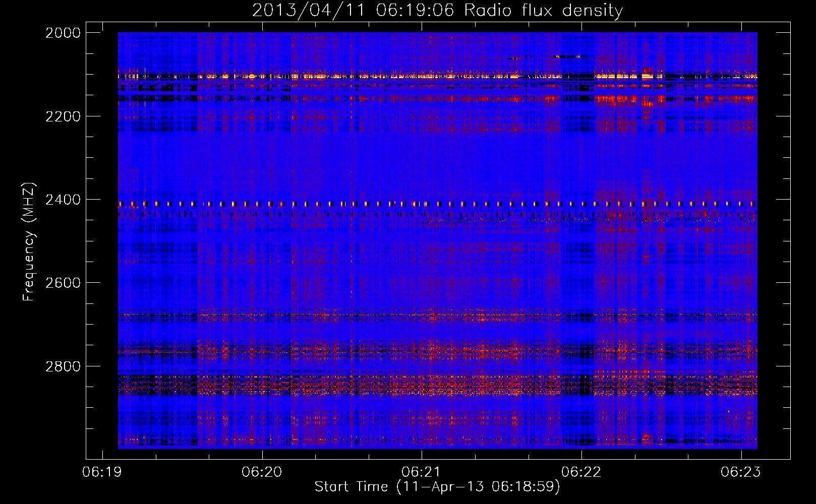Click the 2400 frequency axis label
The image size is (816, 504).
63,200
